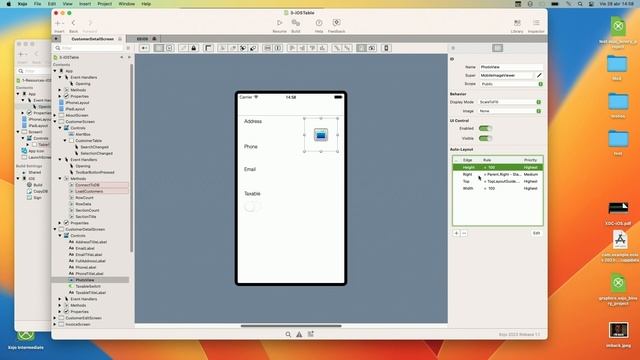
Task: Open the Library panel
Action: click(x=517, y=26)
